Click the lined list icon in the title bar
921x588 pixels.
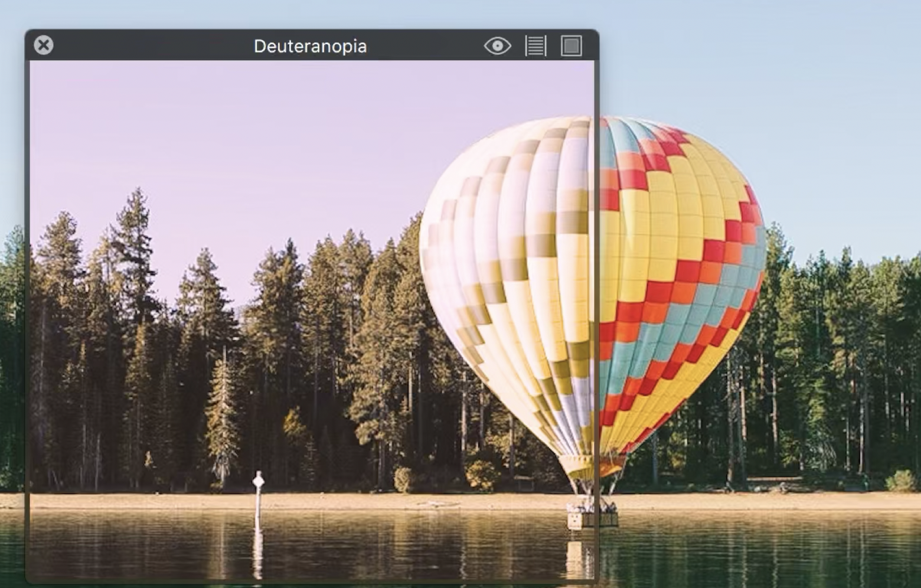535,45
